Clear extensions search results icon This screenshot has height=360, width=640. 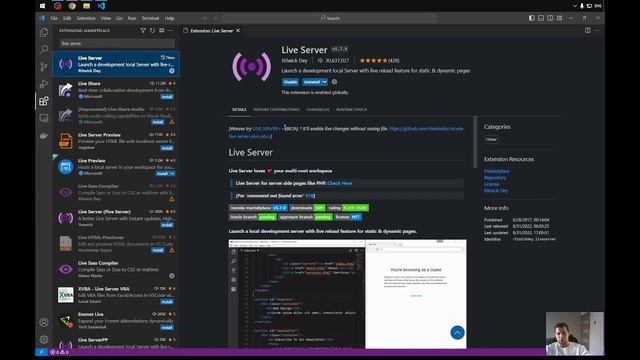[162, 31]
